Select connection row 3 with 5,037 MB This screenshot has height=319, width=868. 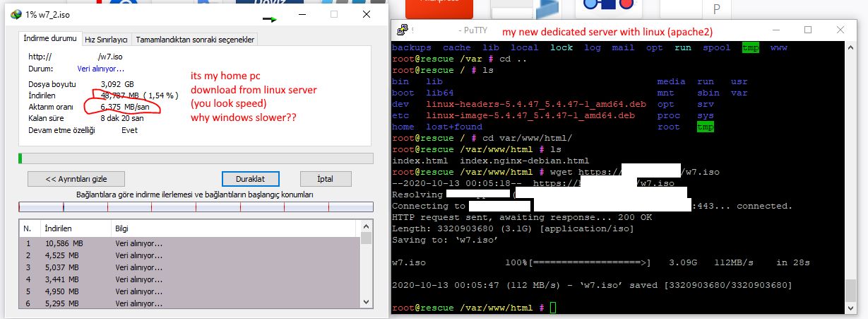pos(190,267)
